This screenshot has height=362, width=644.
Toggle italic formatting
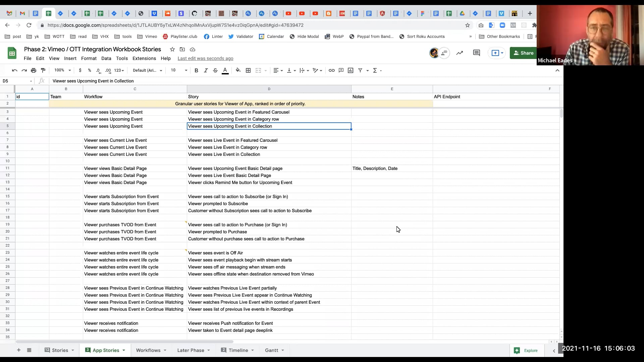click(206, 70)
